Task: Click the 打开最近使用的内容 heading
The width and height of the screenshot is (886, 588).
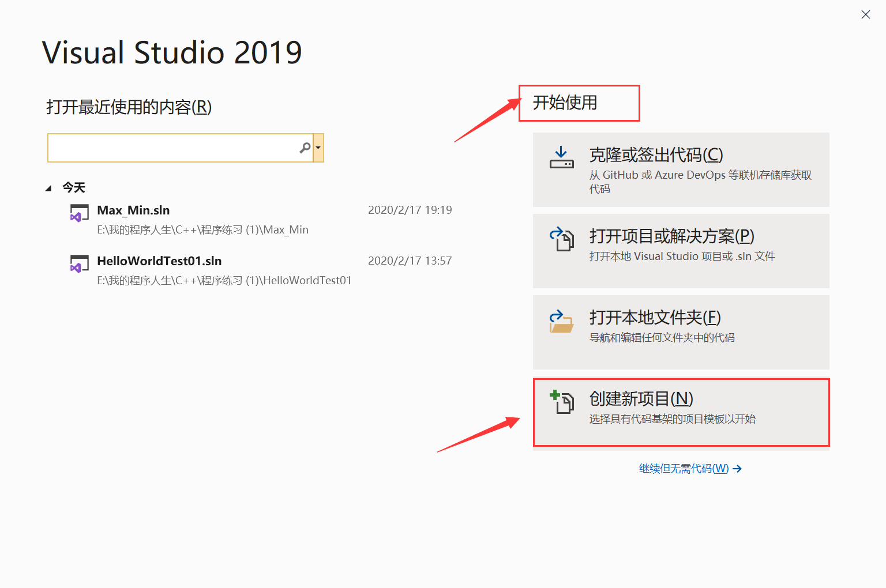Action: [129, 107]
